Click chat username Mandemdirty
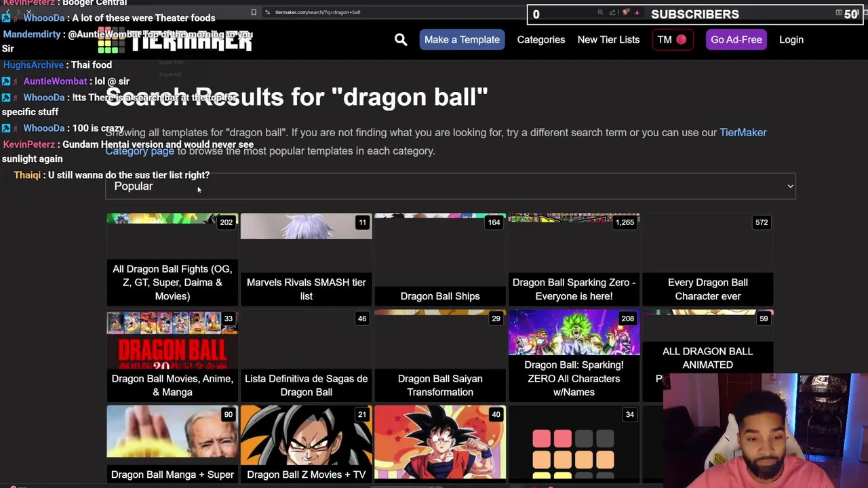This screenshot has height=488, width=868. coord(32,35)
